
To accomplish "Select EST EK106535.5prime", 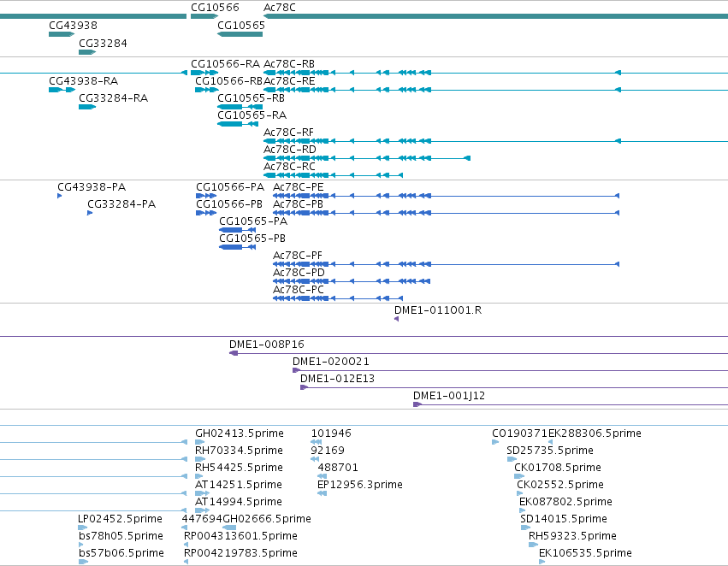I will point(585,553).
